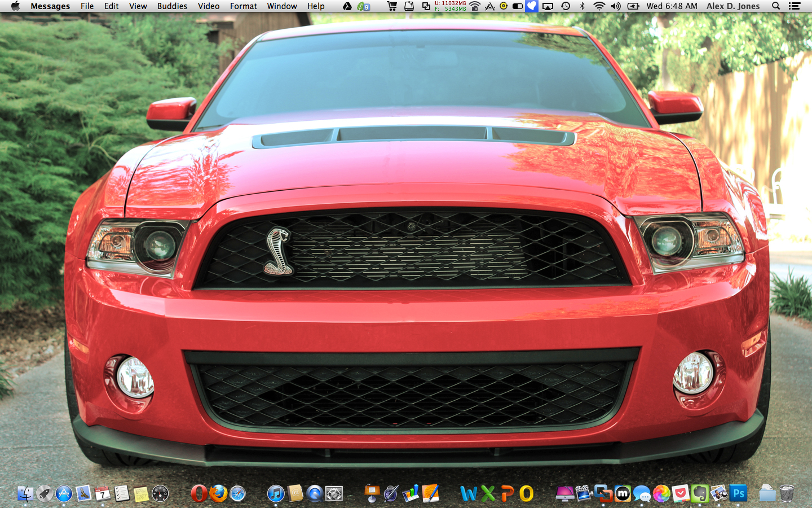Image resolution: width=812 pixels, height=508 pixels.
Task: Open Pocket red icon in Dock
Action: click(681, 494)
